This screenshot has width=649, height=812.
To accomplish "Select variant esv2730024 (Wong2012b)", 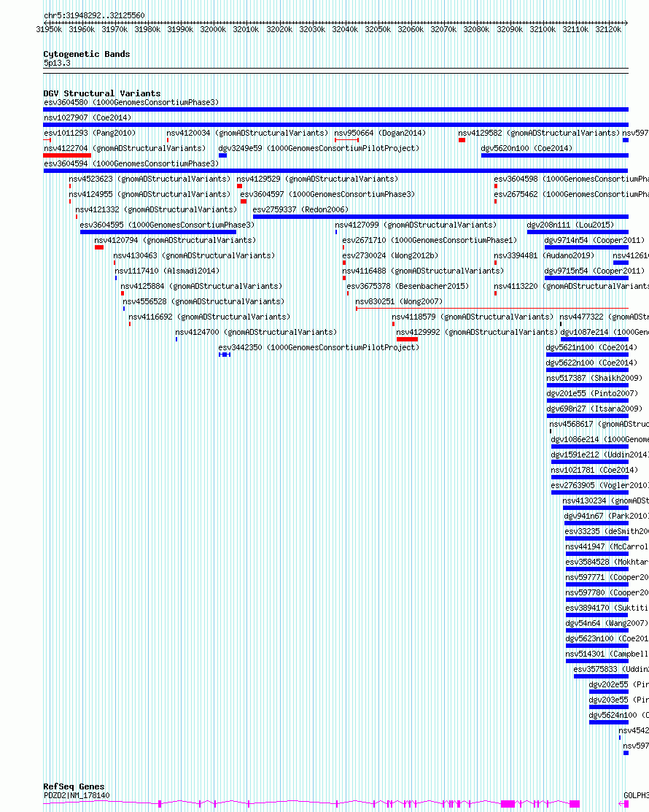I will tap(390, 255).
